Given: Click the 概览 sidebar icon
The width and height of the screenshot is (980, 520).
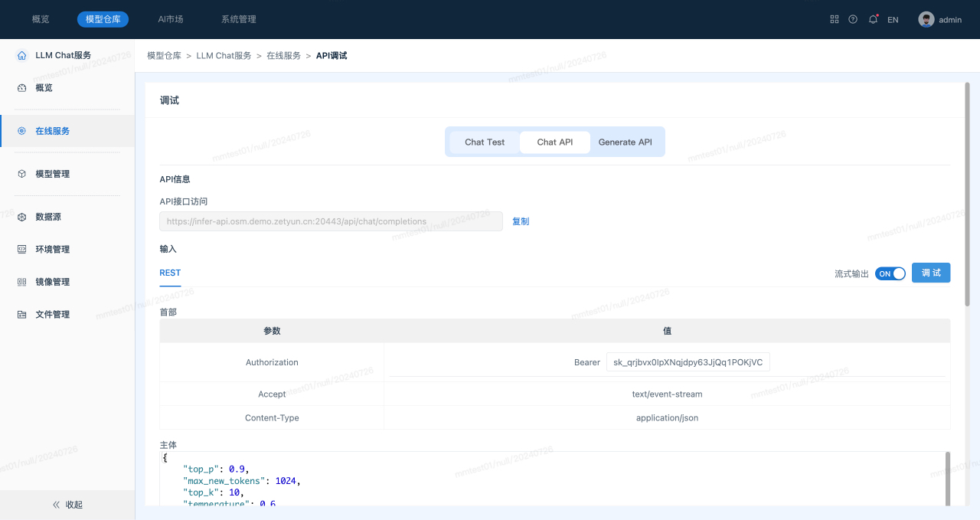Looking at the screenshot, I should pyautogui.click(x=21, y=88).
